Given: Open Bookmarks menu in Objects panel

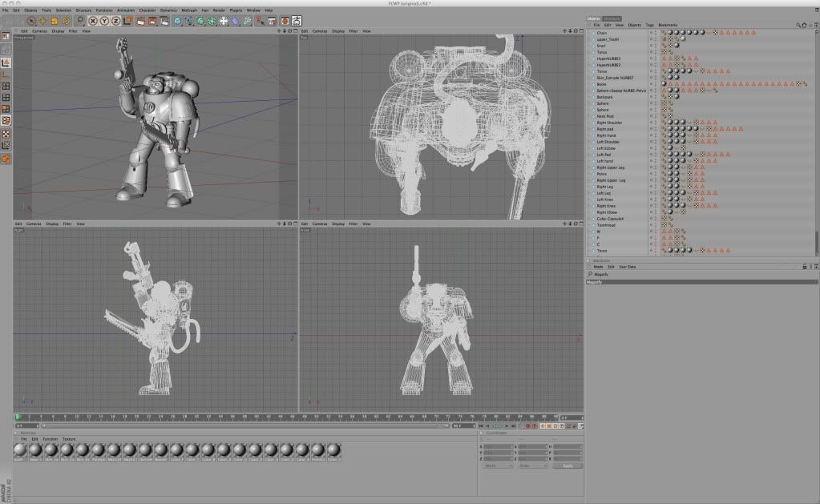Looking at the screenshot, I should [x=668, y=25].
